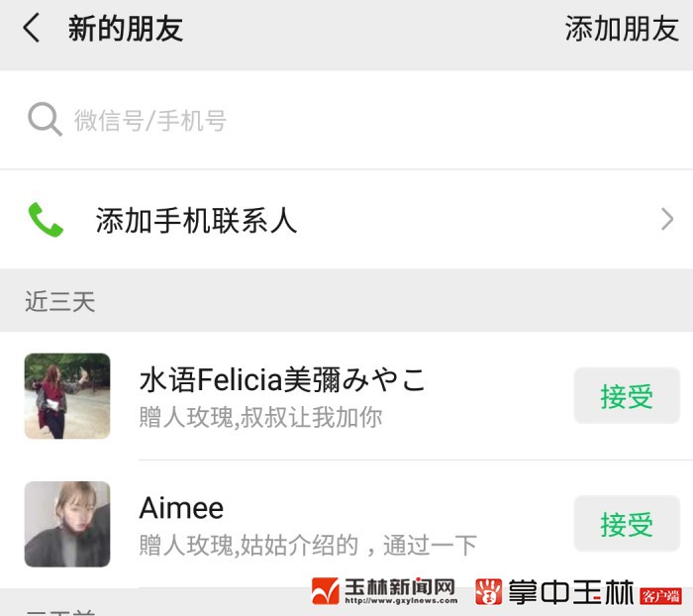693x616 pixels.
Task: Open Aimee's profile avatar
Action: coord(67,524)
